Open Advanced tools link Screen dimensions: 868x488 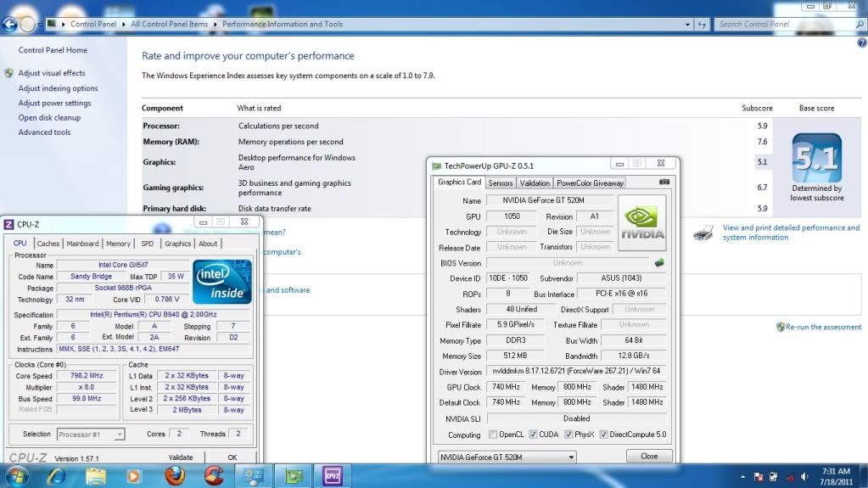click(x=44, y=132)
